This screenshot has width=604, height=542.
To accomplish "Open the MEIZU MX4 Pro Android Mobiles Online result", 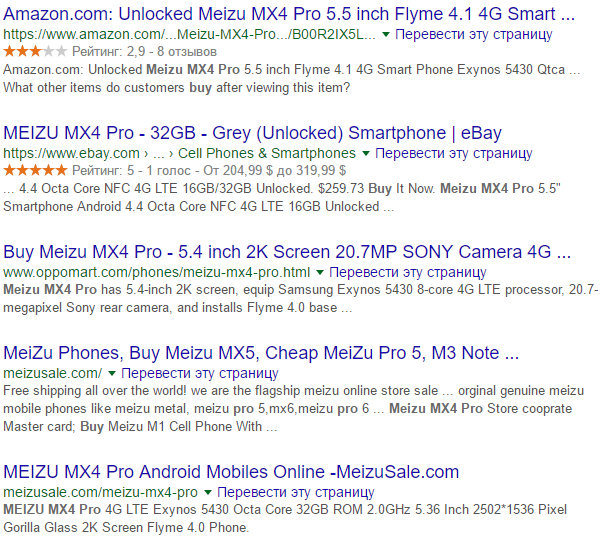I will [231, 472].
